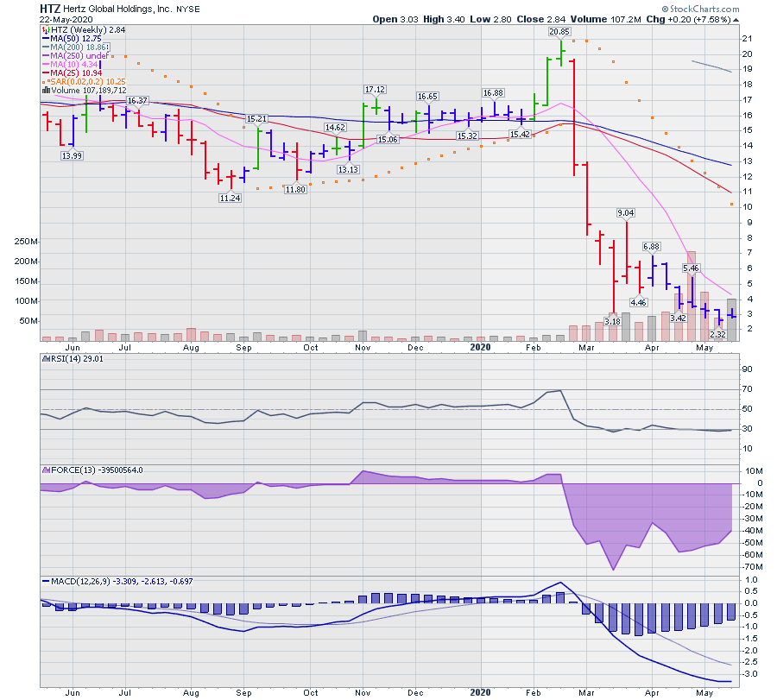Screen dimensions: 777x700
Task: Click the 2.32 low price label
Action: (718, 333)
